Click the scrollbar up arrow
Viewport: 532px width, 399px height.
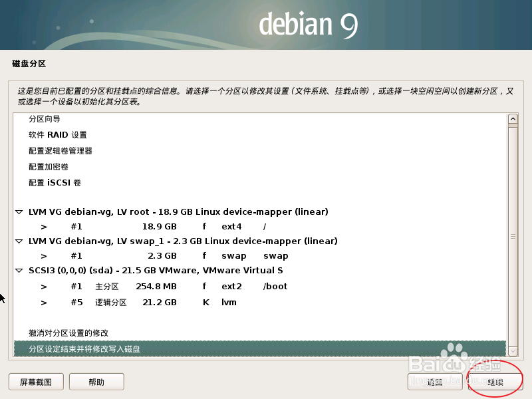[513, 119]
